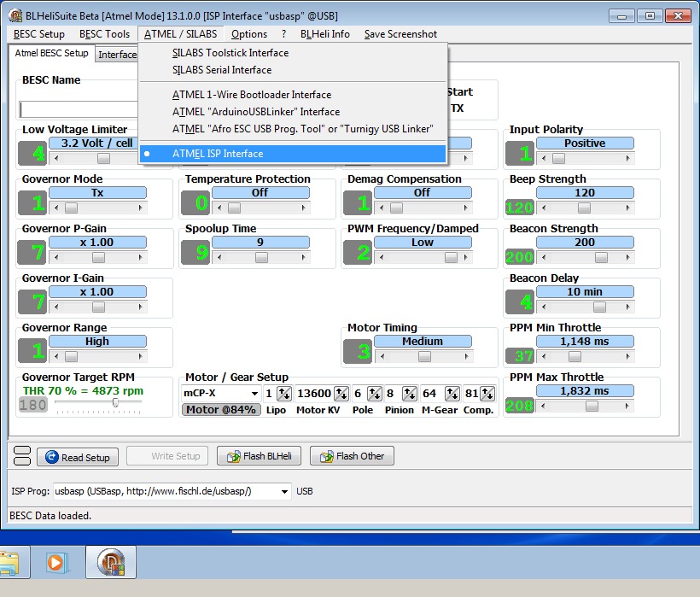Click the Governor Range value badge 1

tap(32, 351)
